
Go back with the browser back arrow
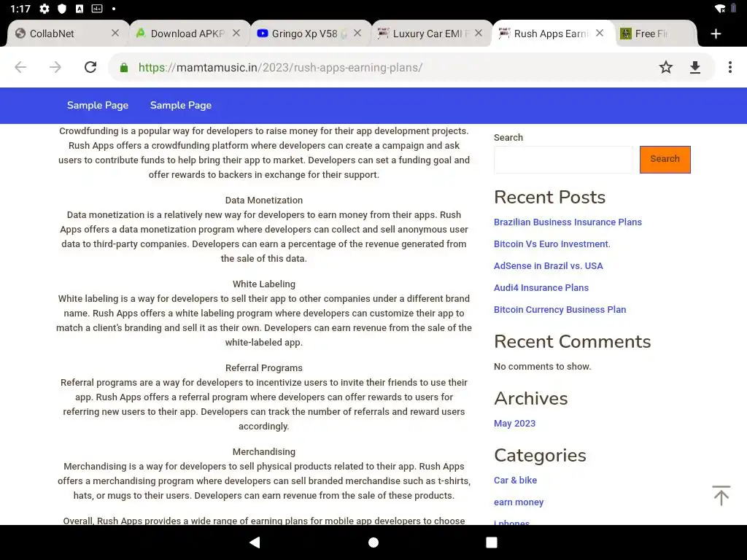(20, 67)
